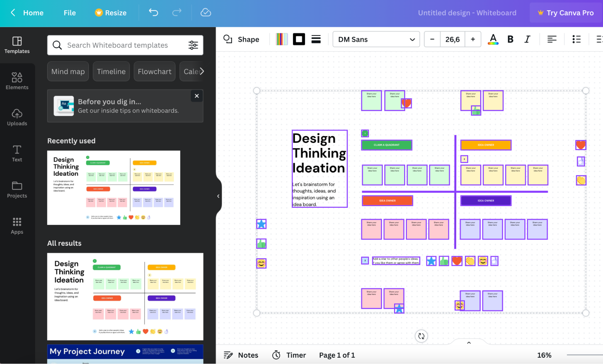Change text alignment
This screenshot has height=364, width=603.
(552, 39)
